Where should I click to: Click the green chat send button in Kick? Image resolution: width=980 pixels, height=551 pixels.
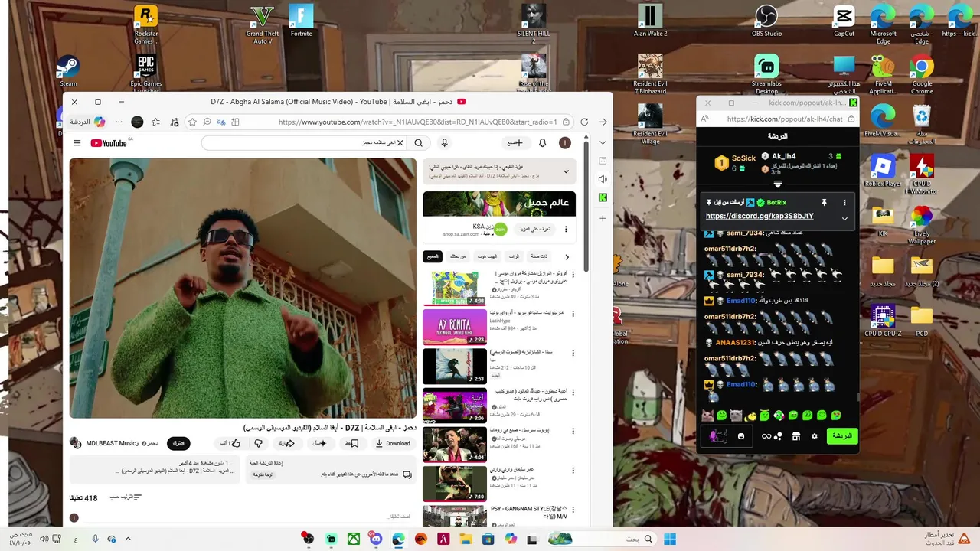(x=841, y=435)
